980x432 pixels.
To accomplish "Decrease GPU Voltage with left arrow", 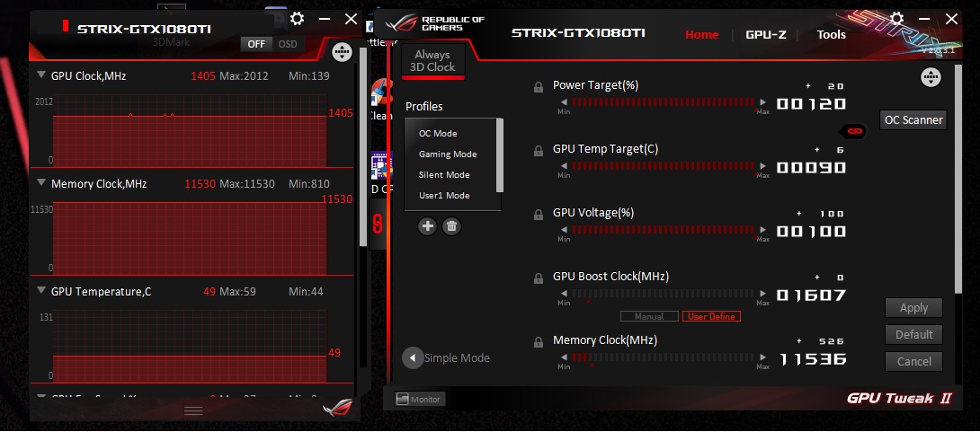I will click(564, 230).
